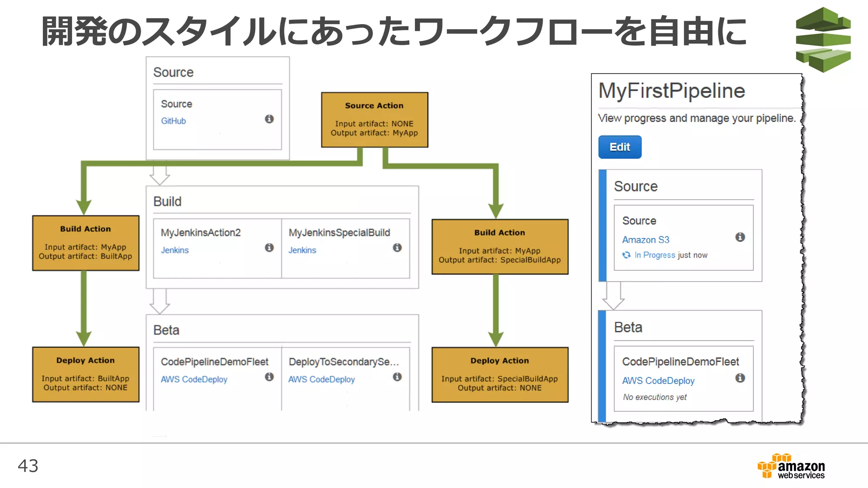Click the In Progress refresh icon

tap(626, 255)
